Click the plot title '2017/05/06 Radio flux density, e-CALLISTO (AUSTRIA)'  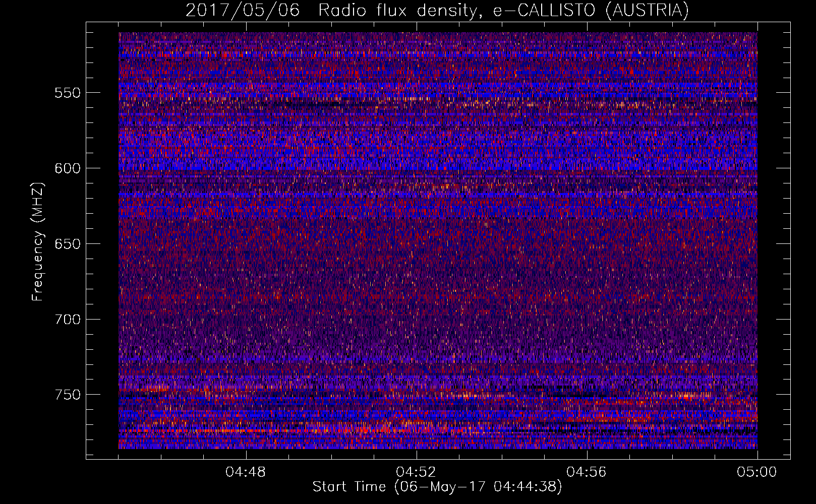click(x=437, y=10)
